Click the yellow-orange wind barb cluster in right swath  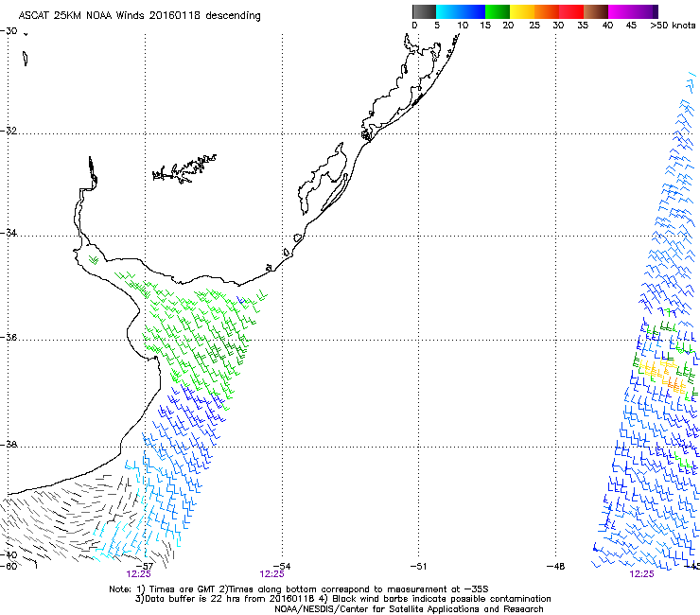(663, 375)
